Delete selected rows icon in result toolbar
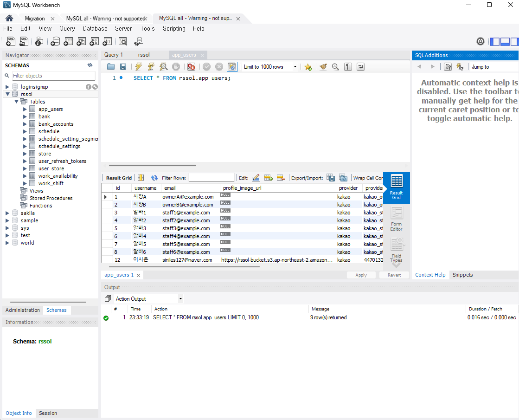Image resolution: width=519 pixels, height=420 pixels. pyautogui.click(x=281, y=178)
